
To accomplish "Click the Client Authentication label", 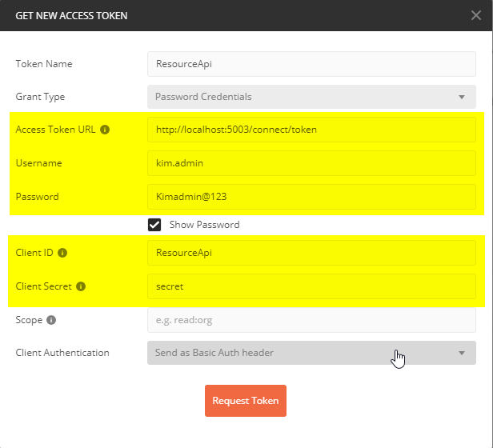I will coord(62,353).
